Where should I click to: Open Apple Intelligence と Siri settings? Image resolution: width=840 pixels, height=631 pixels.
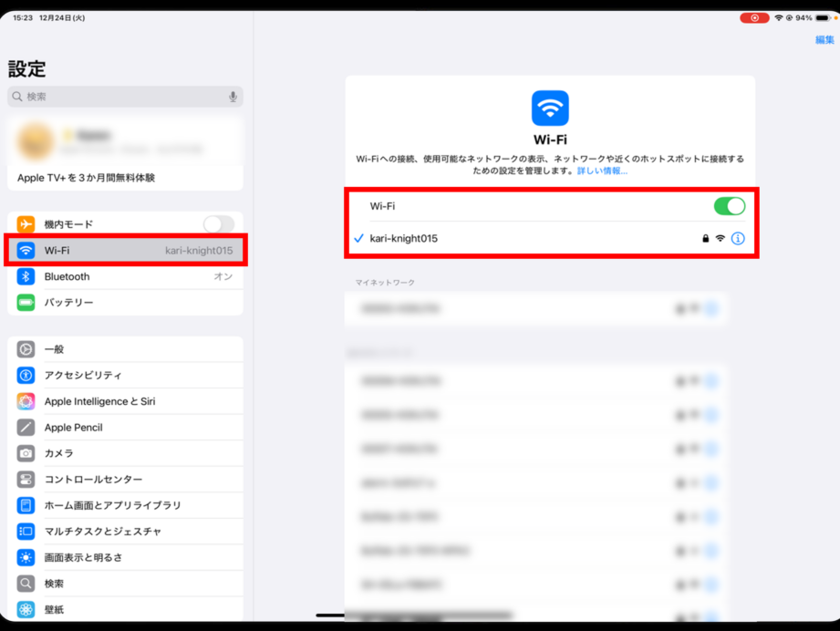pyautogui.click(x=125, y=401)
